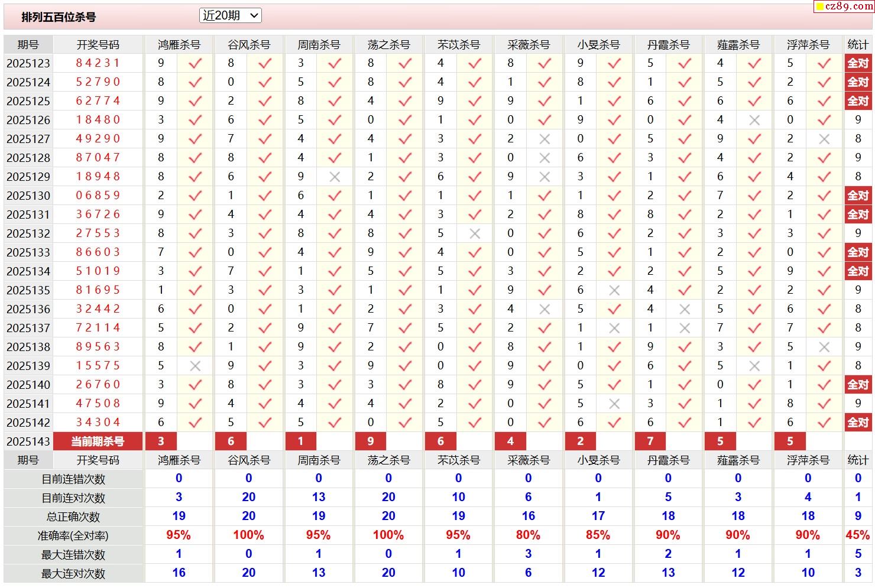The height and width of the screenshot is (588, 875).
Task: Click the X mark for 小旻杀号 in row 2025135
Action: [614, 290]
